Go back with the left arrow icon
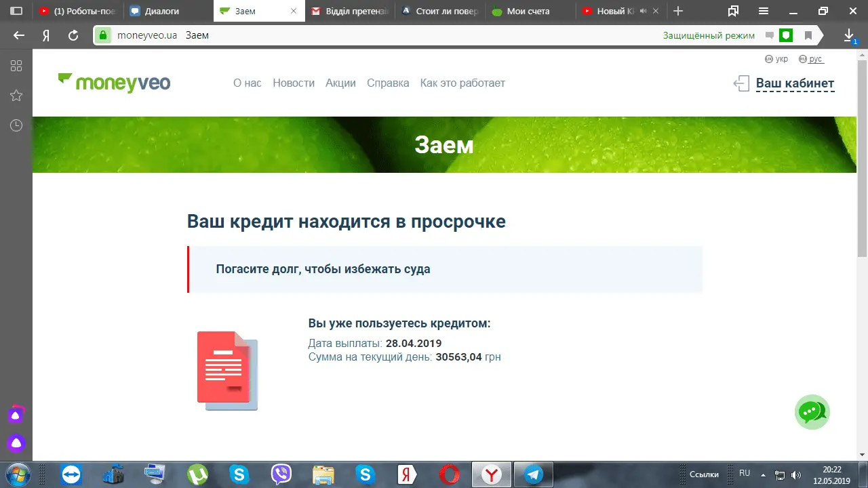 (20, 35)
